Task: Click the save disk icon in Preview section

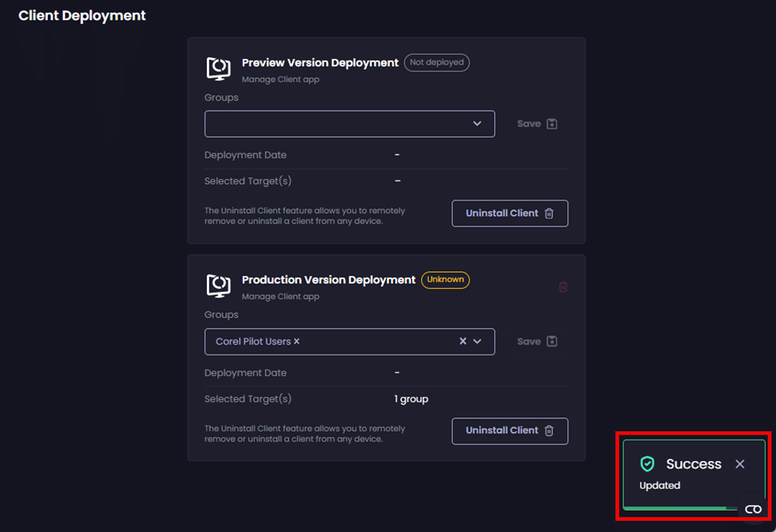Action: [x=552, y=124]
